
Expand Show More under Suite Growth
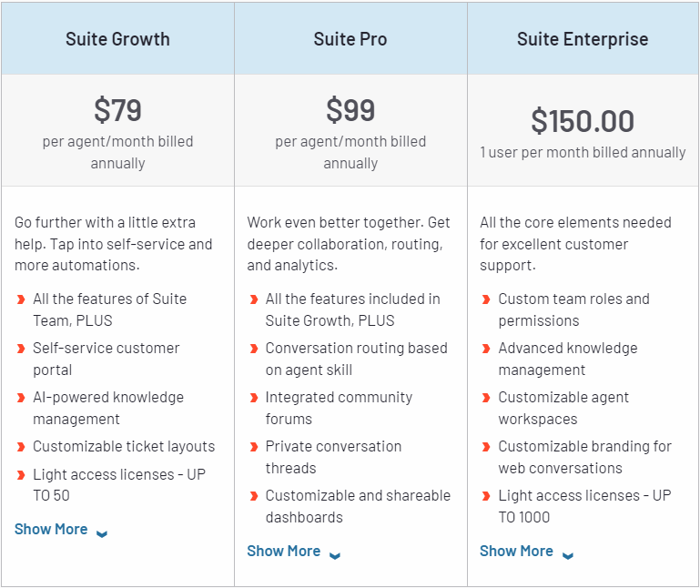click(x=60, y=530)
